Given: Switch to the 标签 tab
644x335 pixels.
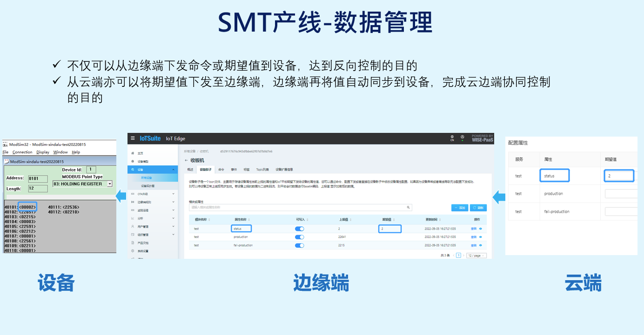Looking at the screenshot, I should click(x=247, y=170).
